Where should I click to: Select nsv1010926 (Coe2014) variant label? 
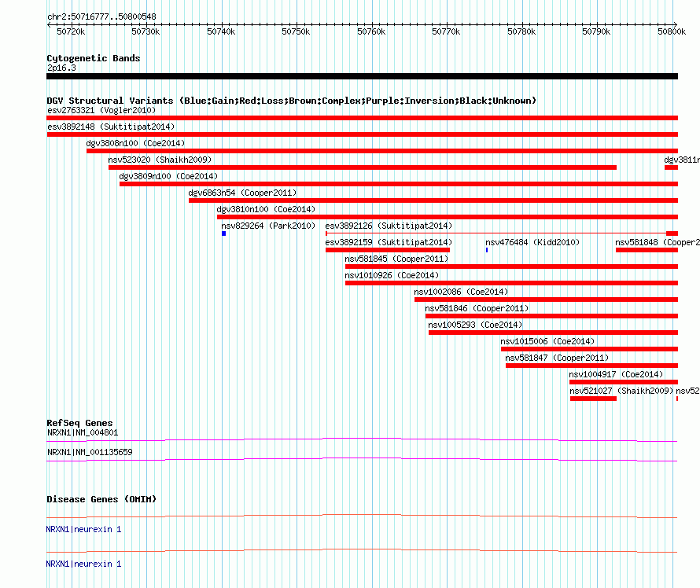click(392, 275)
